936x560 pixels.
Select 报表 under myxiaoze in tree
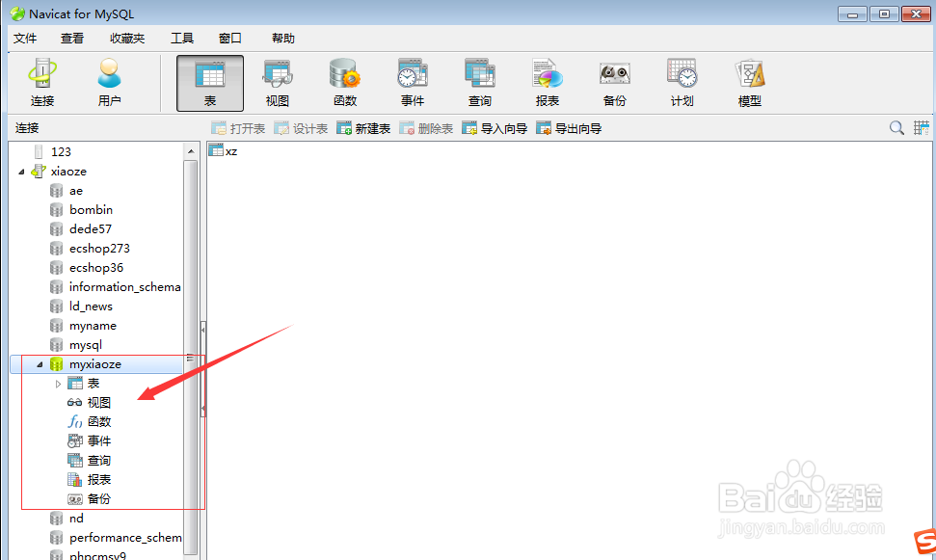tap(98, 480)
